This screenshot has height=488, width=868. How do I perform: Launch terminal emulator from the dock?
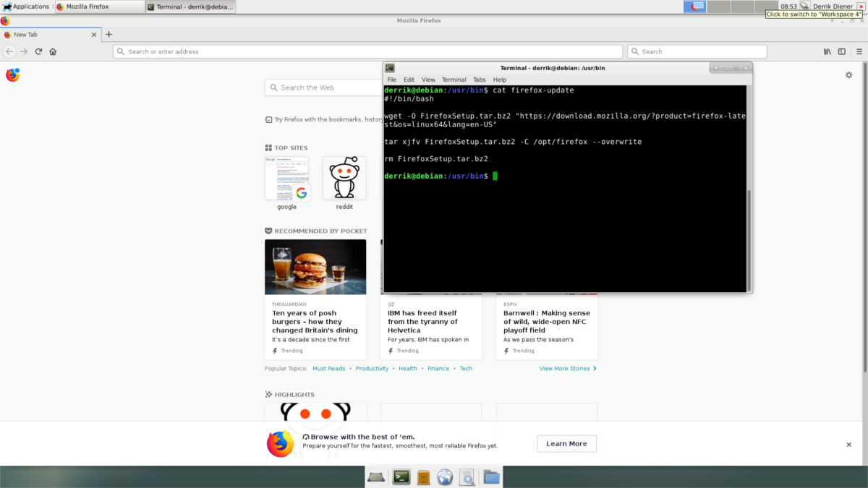[x=401, y=476]
